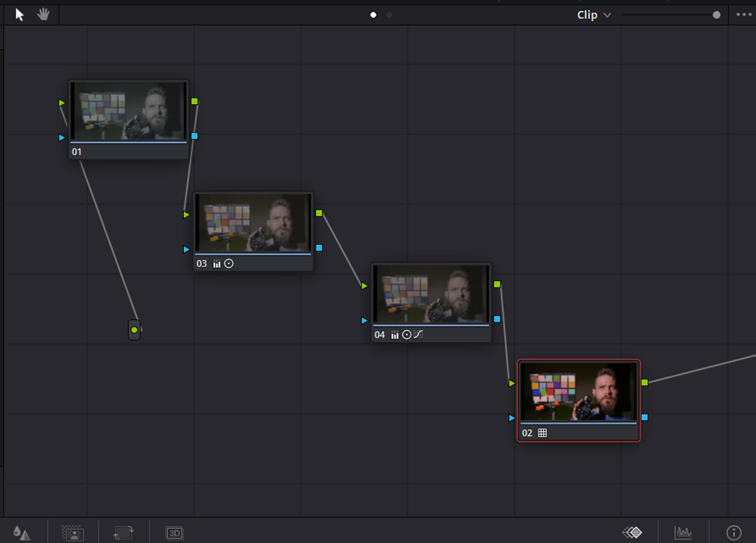Click node 03 green RGB input

pos(187,214)
